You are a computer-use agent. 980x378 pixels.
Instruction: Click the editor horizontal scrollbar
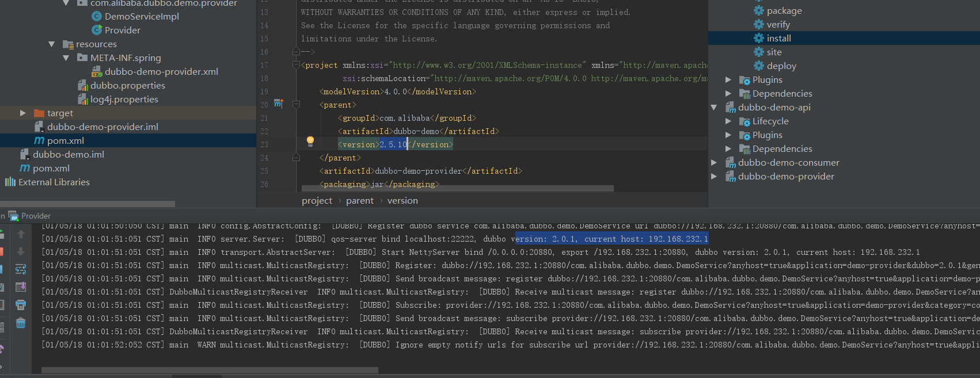(x=458, y=188)
